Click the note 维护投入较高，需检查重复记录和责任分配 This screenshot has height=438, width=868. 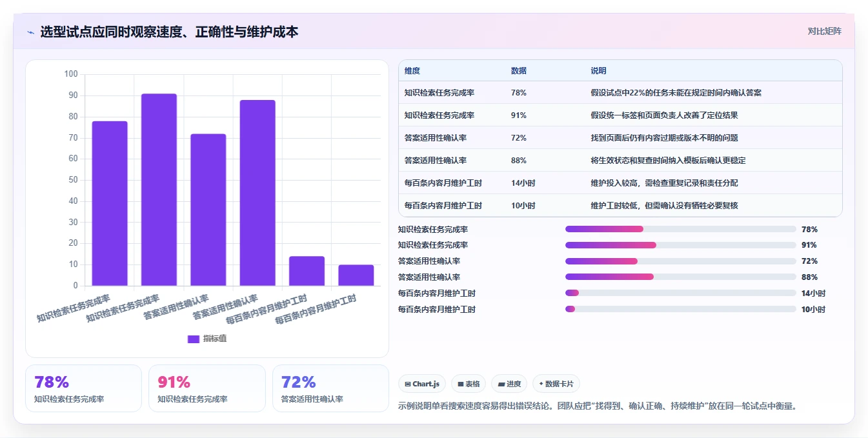(664, 183)
